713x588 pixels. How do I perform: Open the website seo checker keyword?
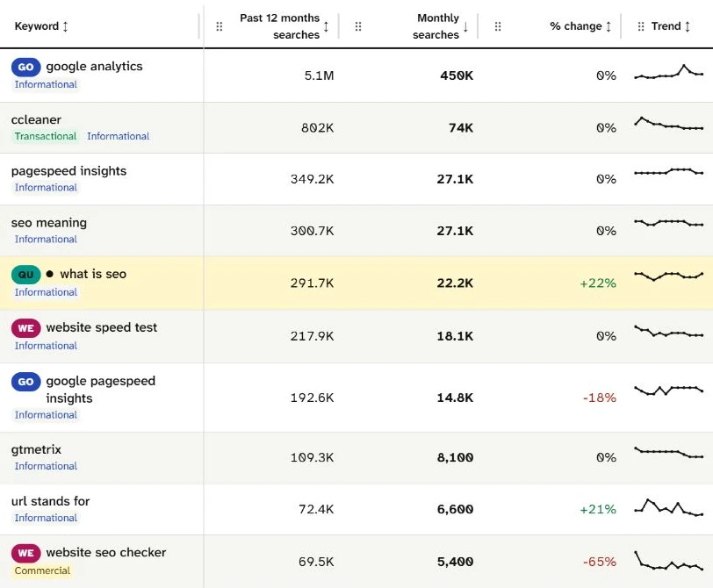tap(106, 553)
